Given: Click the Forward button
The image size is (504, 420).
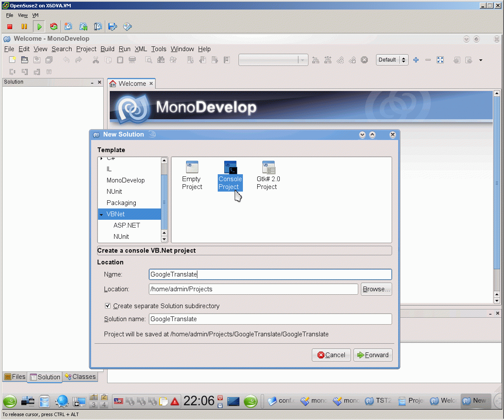Looking at the screenshot, I should point(373,355).
